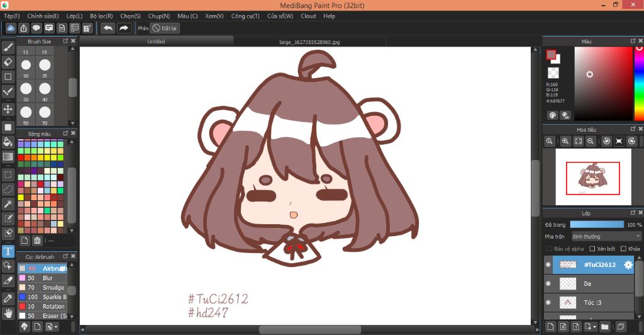Image resolution: width=644 pixels, height=335 pixels.
Task: Pop out the Cọ: Airbrush brush panel
Action: pos(65,256)
